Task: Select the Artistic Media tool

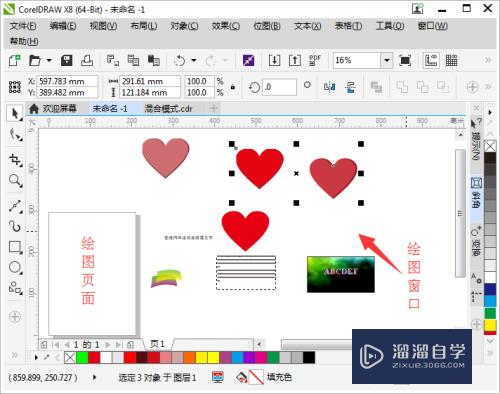Action: point(15,226)
